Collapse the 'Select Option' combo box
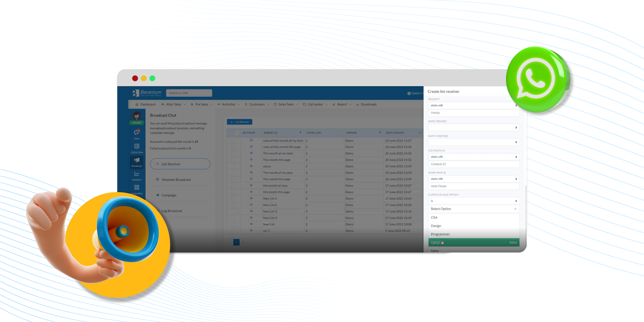Screen dimensions: 644x322 coord(474,209)
